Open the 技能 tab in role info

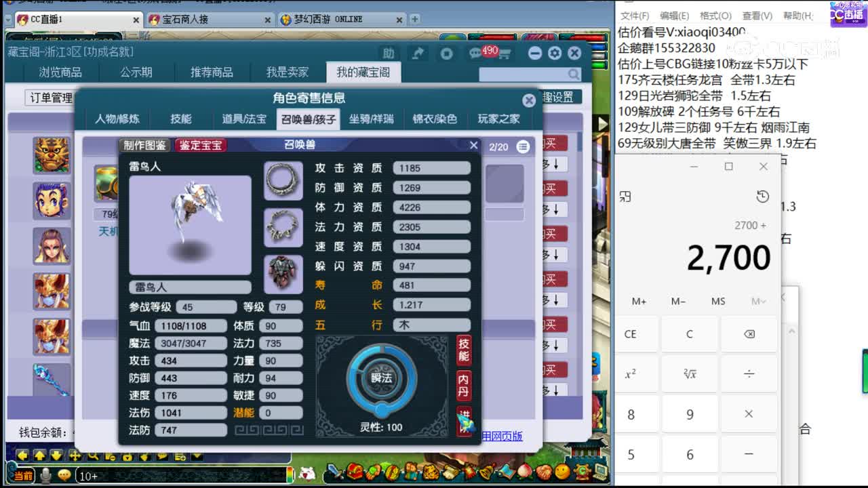(180, 119)
